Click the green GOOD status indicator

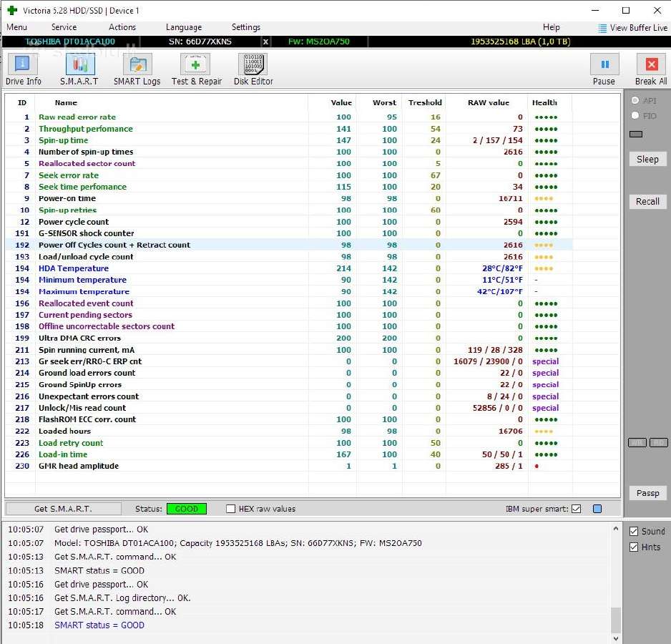[x=187, y=509]
